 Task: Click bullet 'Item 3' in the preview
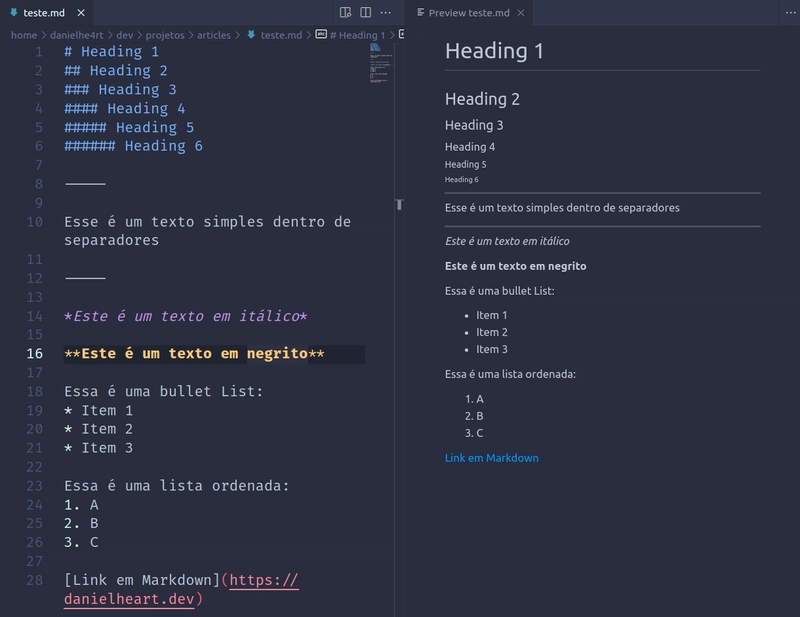(x=491, y=349)
